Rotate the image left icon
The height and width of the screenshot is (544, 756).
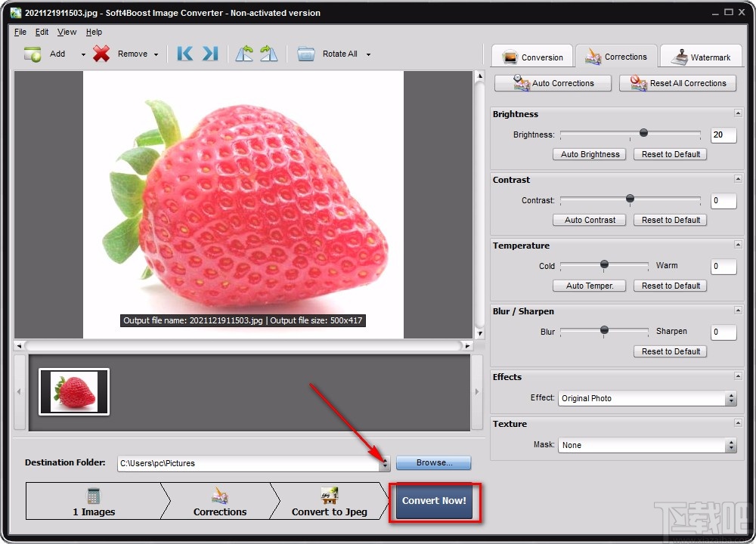(x=244, y=54)
